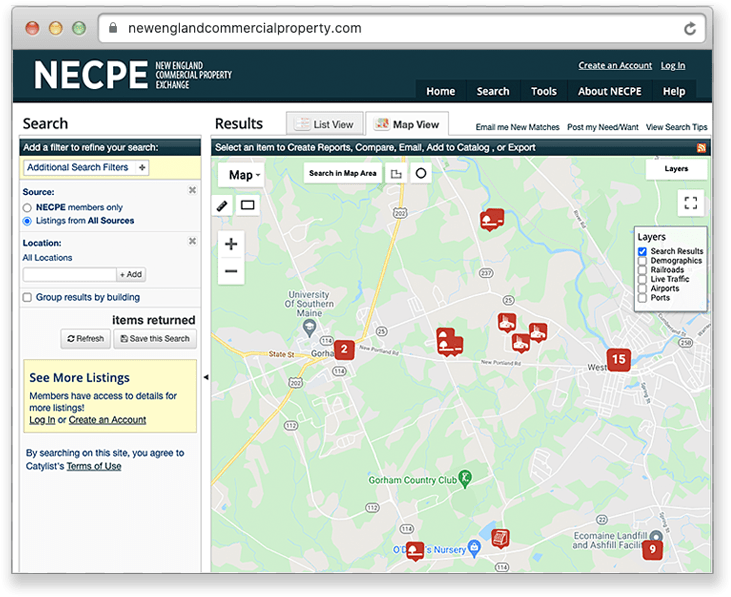This screenshot has height=597, width=731.
Task: Toggle the Layers panel button
Action: coord(676,169)
